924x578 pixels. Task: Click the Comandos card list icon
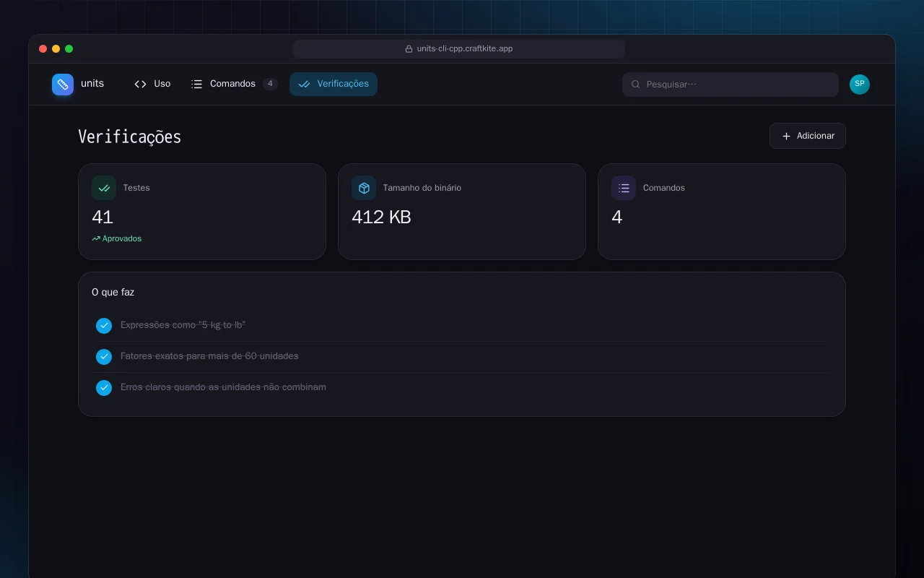click(624, 188)
